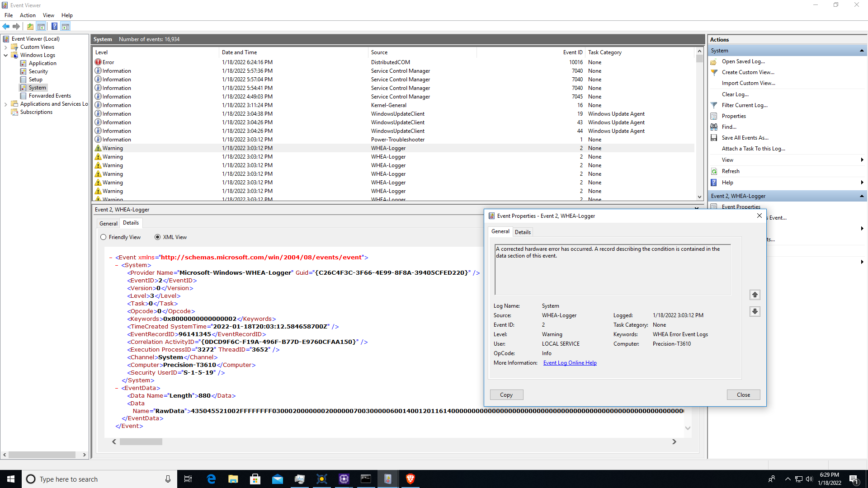Expand the View submenu arrow in Actions
868x488 pixels.
point(862,160)
